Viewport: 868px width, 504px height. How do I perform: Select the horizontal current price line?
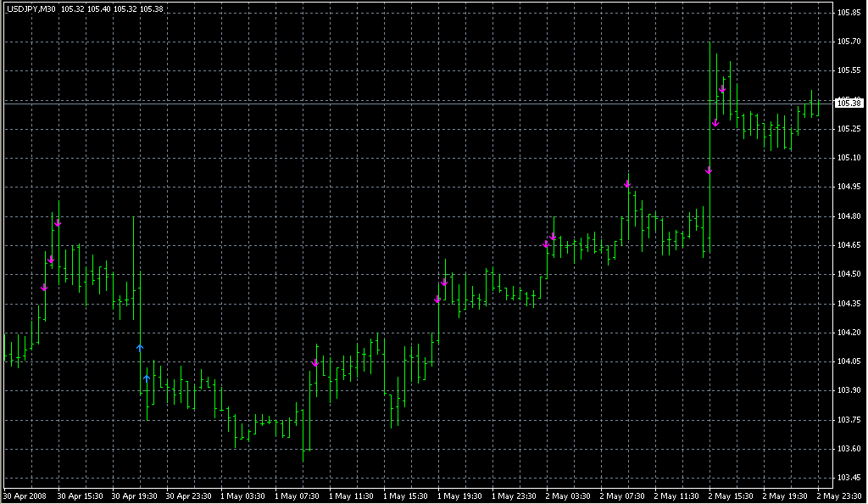pyautogui.click(x=424, y=103)
